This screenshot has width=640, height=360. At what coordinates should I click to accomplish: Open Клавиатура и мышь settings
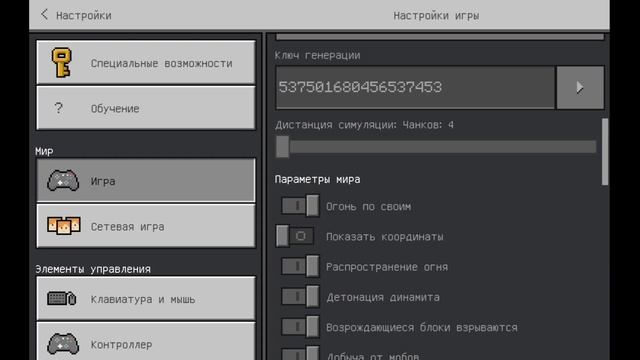pos(146,298)
